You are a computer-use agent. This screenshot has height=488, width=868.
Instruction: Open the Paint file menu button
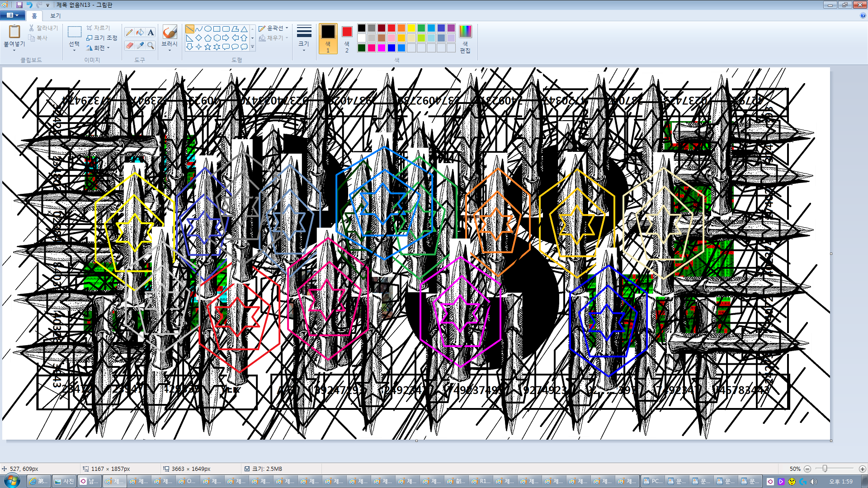(x=12, y=15)
